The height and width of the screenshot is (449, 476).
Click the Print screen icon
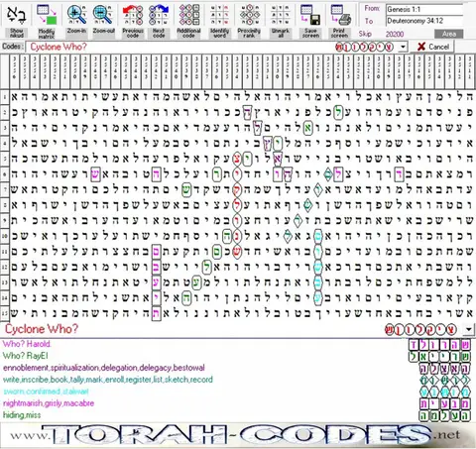click(x=340, y=15)
